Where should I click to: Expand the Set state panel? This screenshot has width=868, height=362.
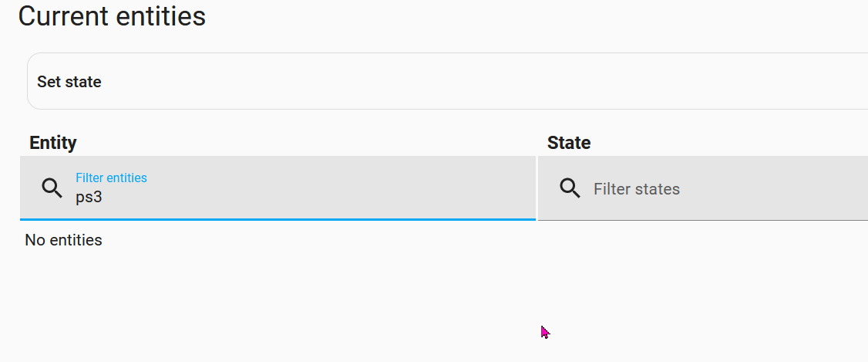[447, 81]
